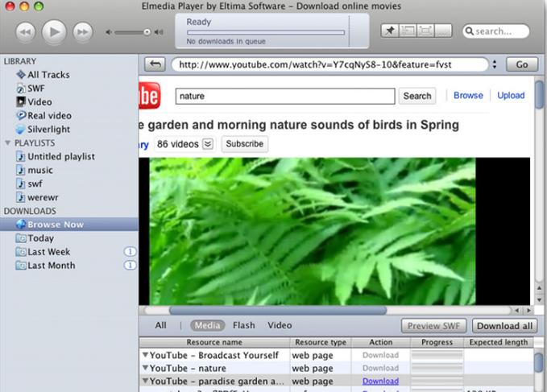Collapse YouTube - Broadcast Yourself resource row

click(x=145, y=355)
